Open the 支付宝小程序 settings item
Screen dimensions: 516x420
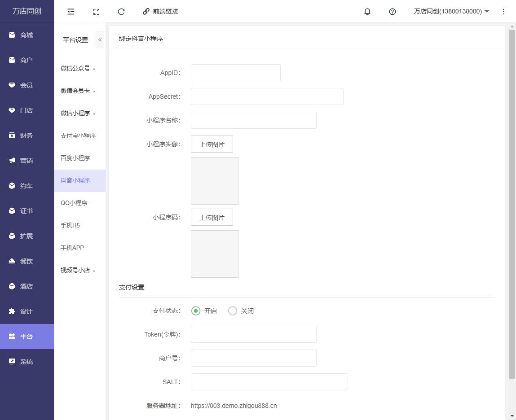[x=78, y=136]
